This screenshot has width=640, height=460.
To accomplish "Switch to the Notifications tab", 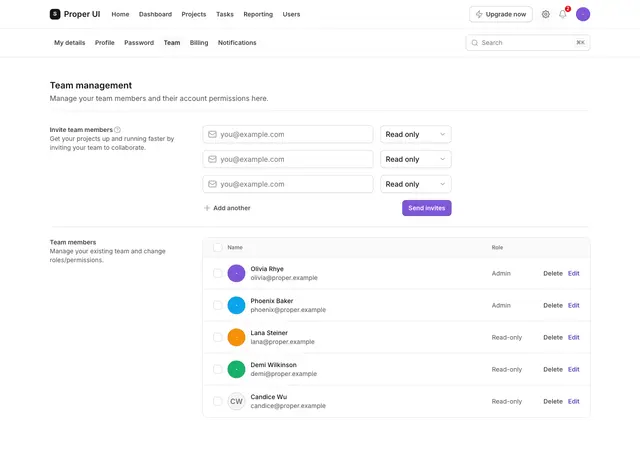I will pyautogui.click(x=237, y=42).
